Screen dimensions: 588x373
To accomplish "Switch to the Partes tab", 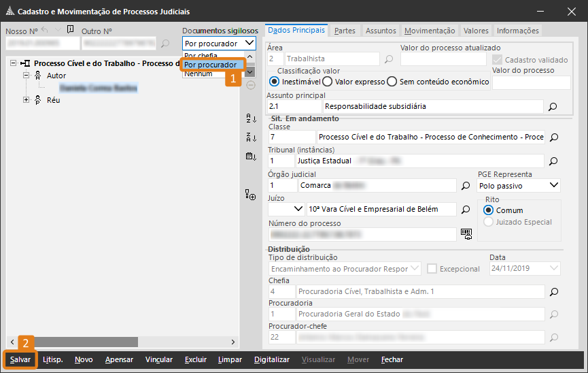I will pyautogui.click(x=345, y=31).
